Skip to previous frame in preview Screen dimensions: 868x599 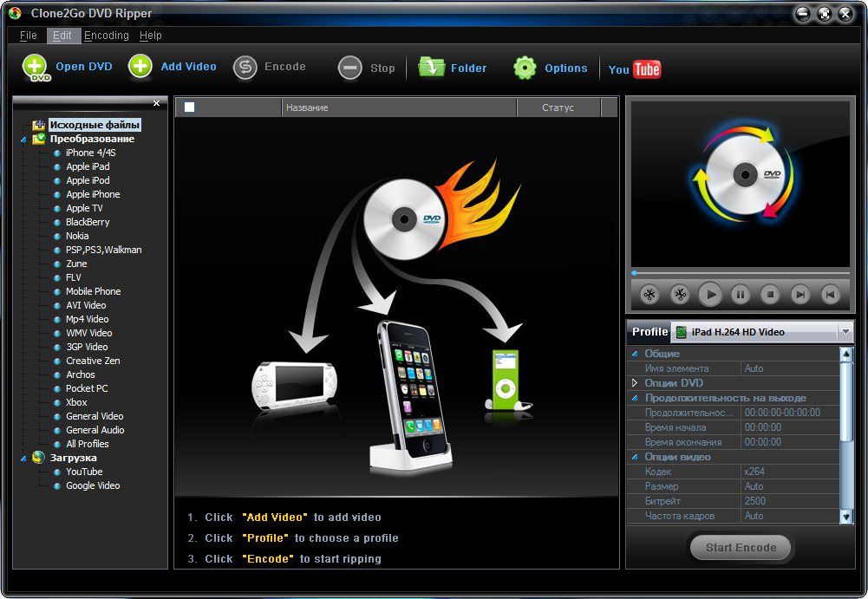point(830,295)
